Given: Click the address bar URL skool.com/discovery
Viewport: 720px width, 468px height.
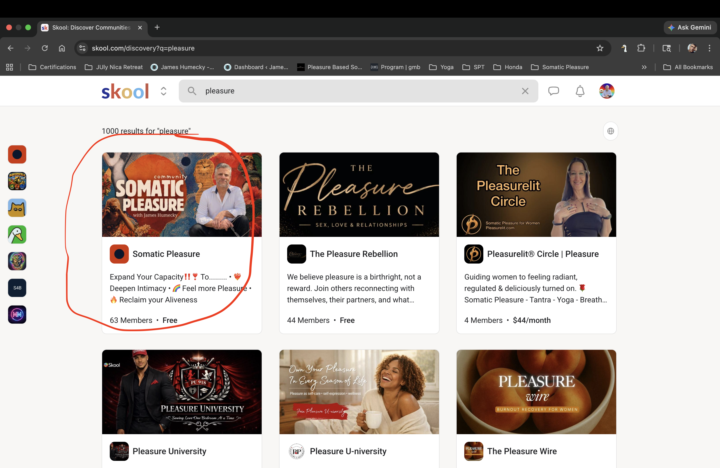Looking at the screenshot, I should point(143,48).
